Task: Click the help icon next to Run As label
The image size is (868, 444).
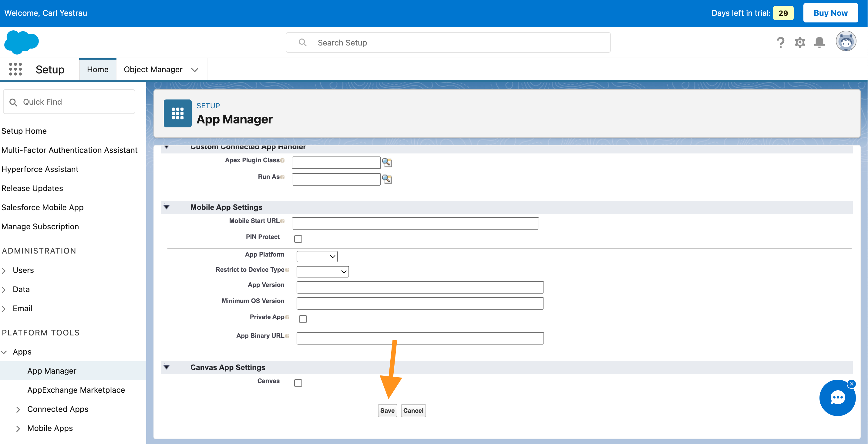Action: pyautogui.click(x=282, y=177)
